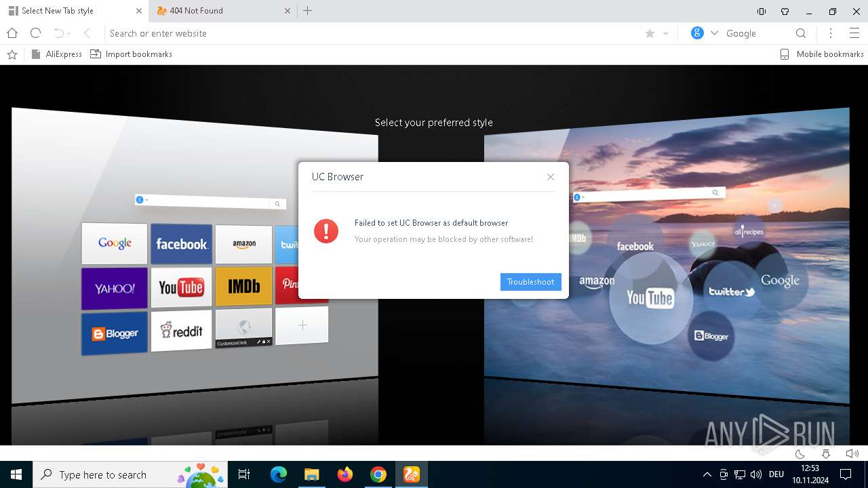Click the Type here to search box

[x=132, y=474]
